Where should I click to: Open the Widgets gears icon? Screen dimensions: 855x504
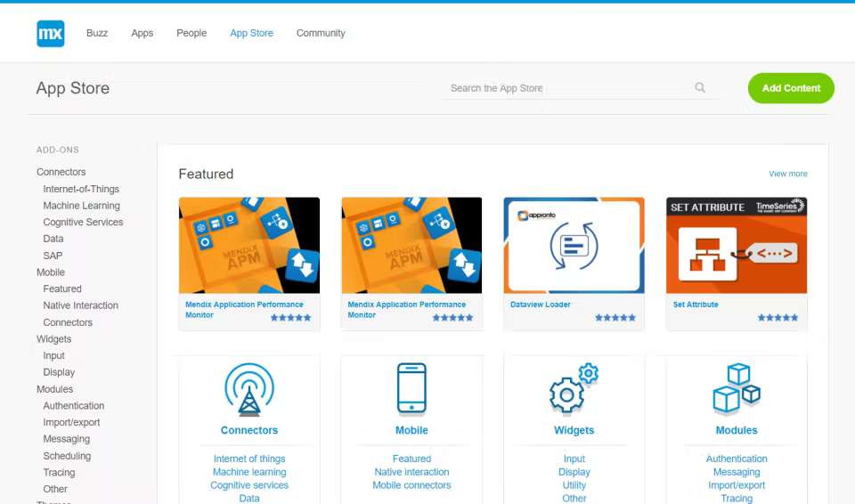(574, 388)
